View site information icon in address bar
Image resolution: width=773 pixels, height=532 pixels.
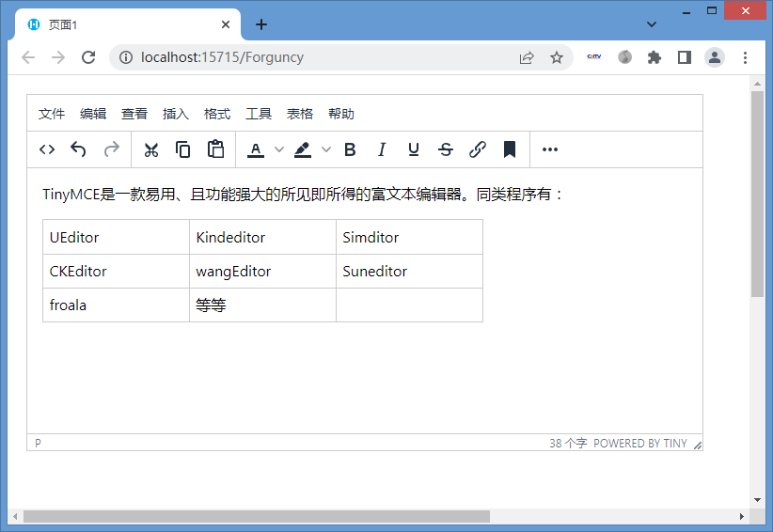pos(126,57)
